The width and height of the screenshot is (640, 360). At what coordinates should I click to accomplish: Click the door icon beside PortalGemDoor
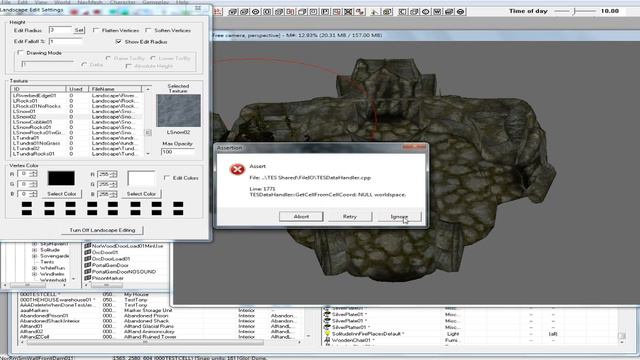coord(87,265)
